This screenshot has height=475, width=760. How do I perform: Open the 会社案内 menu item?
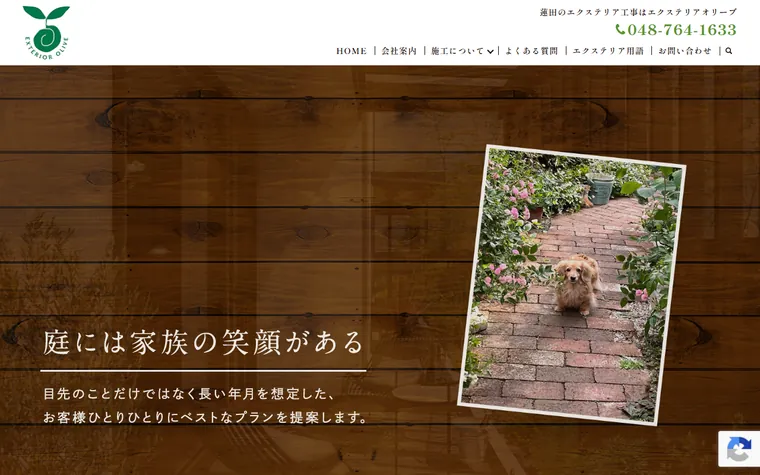click(399, 51)
